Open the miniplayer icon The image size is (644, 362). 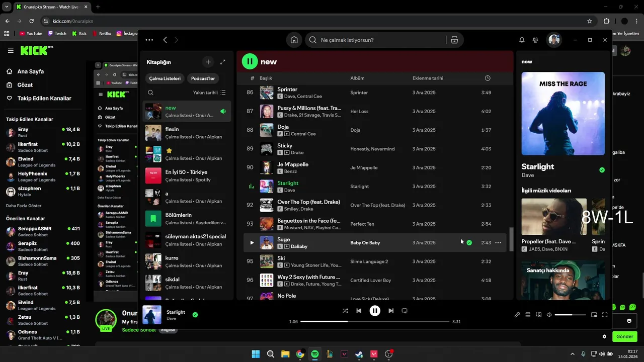pos(594,315)
